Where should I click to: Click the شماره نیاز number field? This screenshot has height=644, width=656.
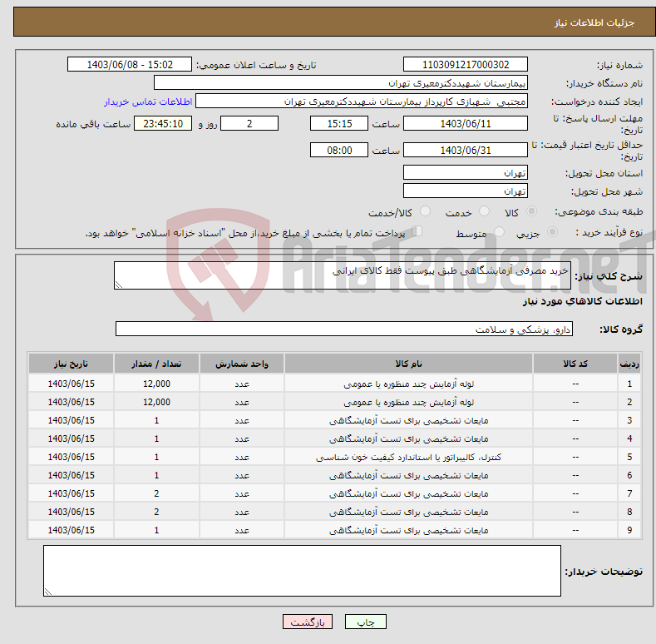tap(466, 65)
